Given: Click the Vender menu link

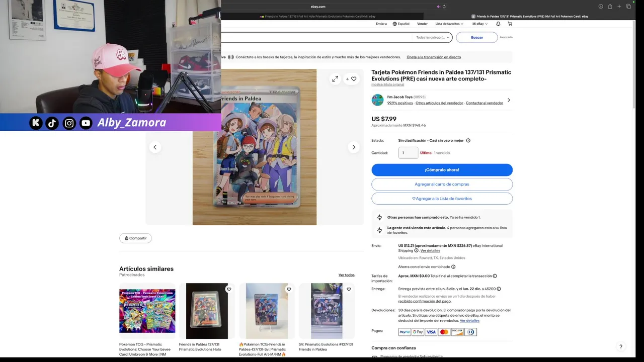Looking at the screenshot, I should coord(422,24).
